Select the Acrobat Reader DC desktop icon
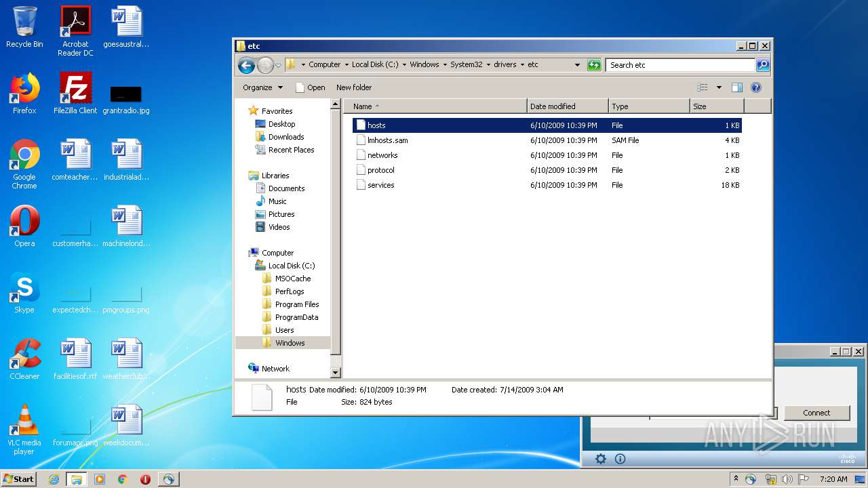868x488 pixels. 75,31
